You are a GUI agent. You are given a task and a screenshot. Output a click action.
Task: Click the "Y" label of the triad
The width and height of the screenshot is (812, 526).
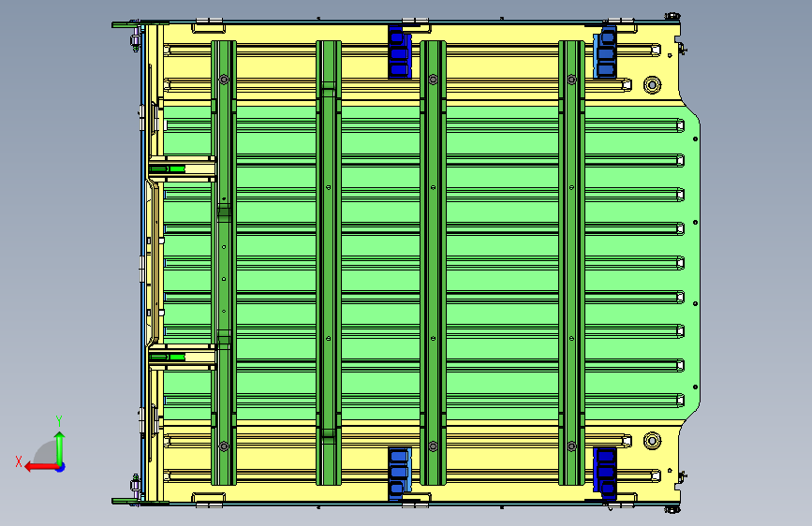(59, 421)
